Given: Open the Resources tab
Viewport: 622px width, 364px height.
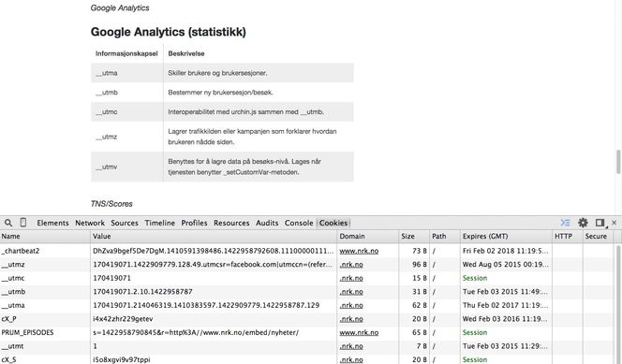Looking at the screenshot, I should [x=231, y=223].
